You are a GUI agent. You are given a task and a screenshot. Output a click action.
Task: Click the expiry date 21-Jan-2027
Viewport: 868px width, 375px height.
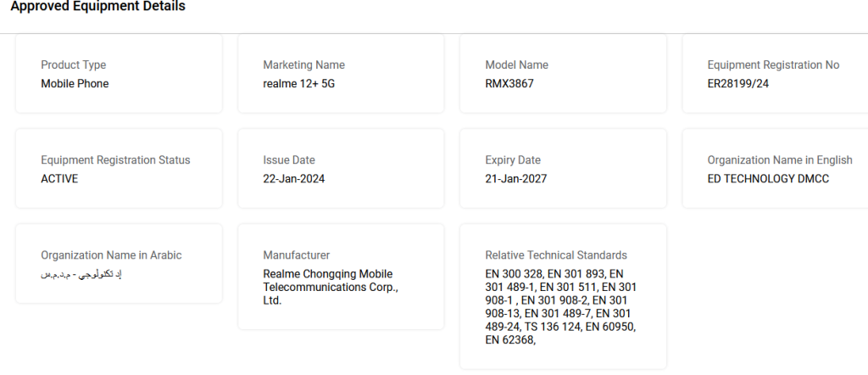tap(515, 179)
